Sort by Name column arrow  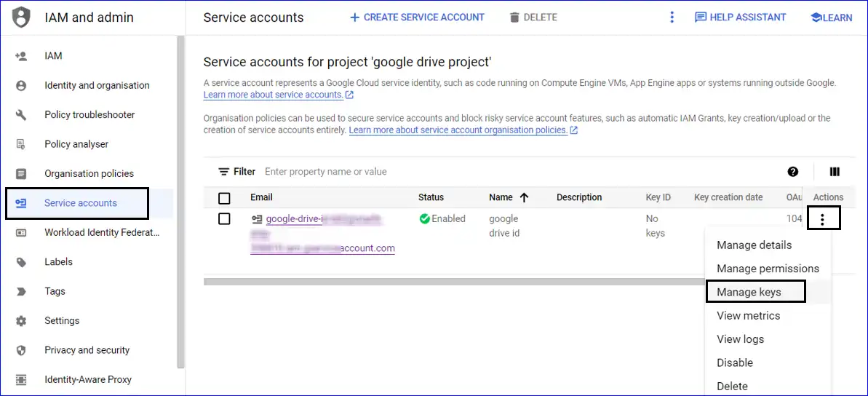(x=524, y=197)
